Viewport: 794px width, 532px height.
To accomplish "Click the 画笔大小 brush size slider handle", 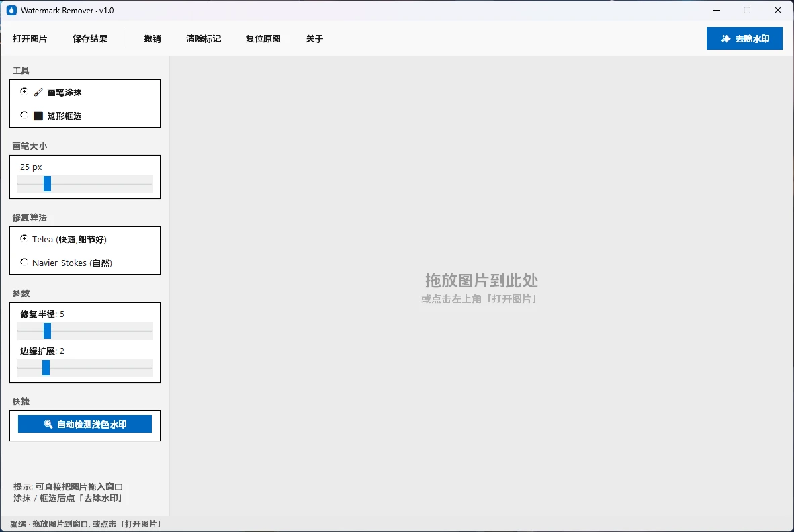I will pos(47,184).
